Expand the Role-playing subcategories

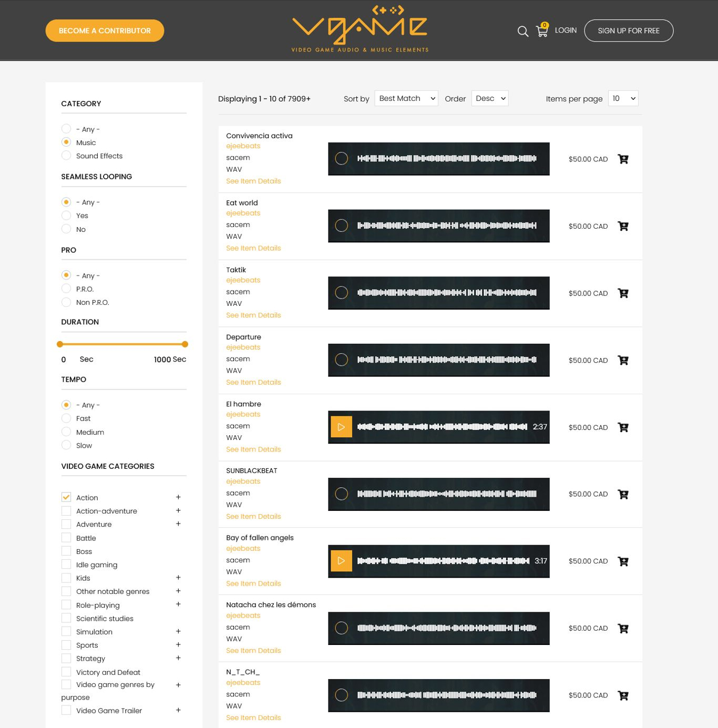coord(178,604)
